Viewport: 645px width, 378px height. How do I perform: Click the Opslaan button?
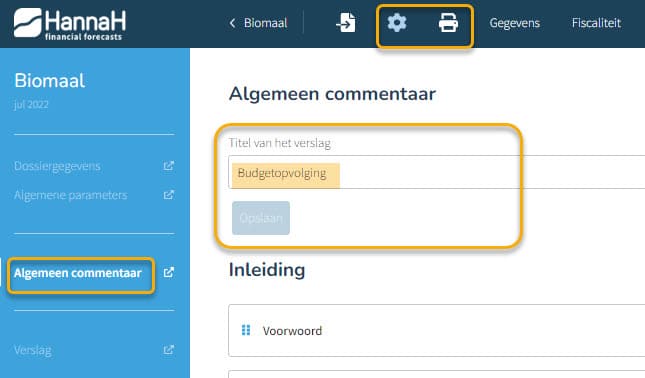pyautogui.click(x=261, y=218)
